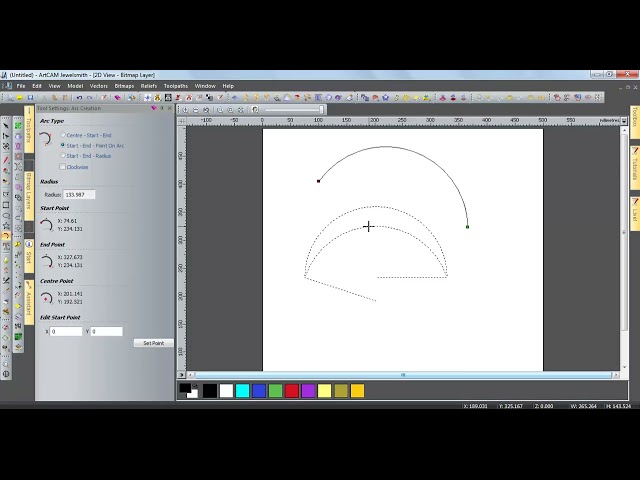640x480 pixels.
Task: Pick the orange color swatch
Action: click(357, 391)
